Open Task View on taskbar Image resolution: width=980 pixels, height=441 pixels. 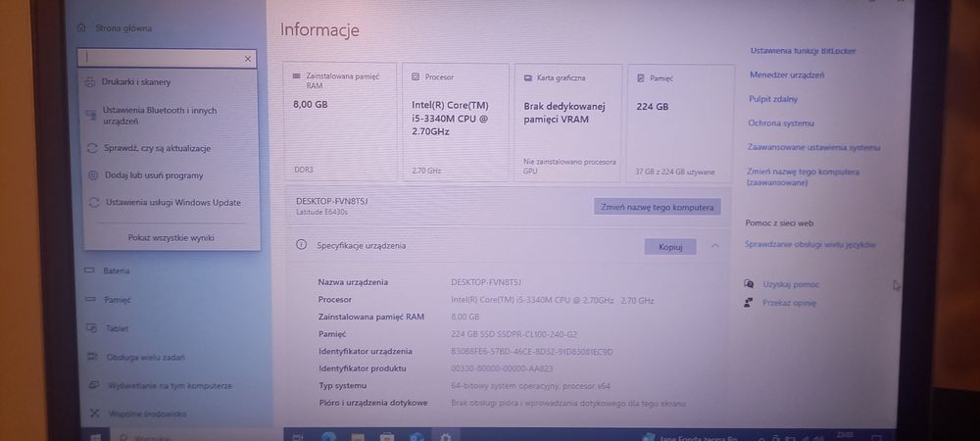[x=299, y=436]
